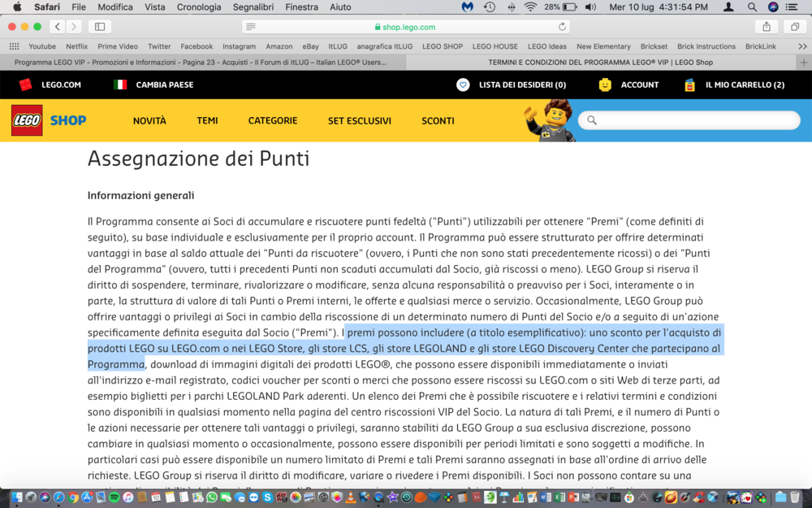This screenshot has height=508, width=812.
Task: Click the magnifier icon in the search box
Action: click(592, 120)
